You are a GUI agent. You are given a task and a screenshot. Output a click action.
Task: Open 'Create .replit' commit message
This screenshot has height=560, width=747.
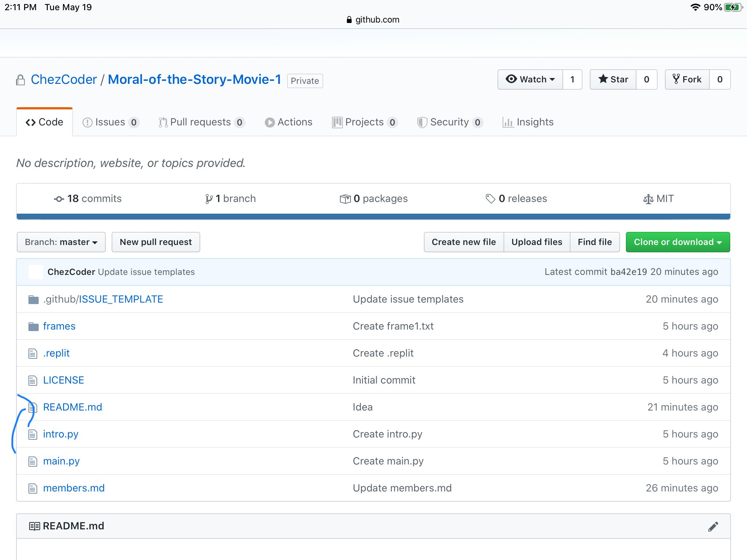(383, 353)
